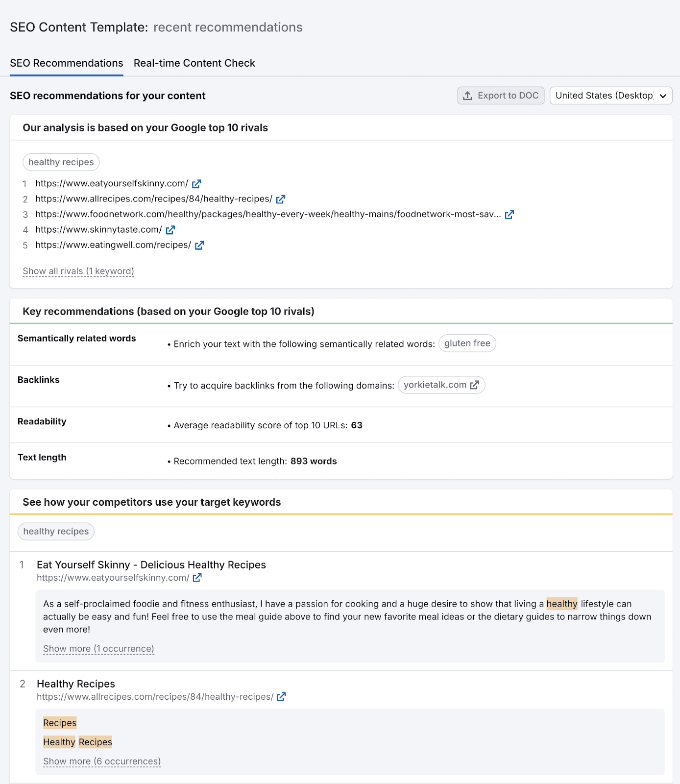Switch to the Real-time Content Check tab
680x784 pixels.
click(194, 63)
